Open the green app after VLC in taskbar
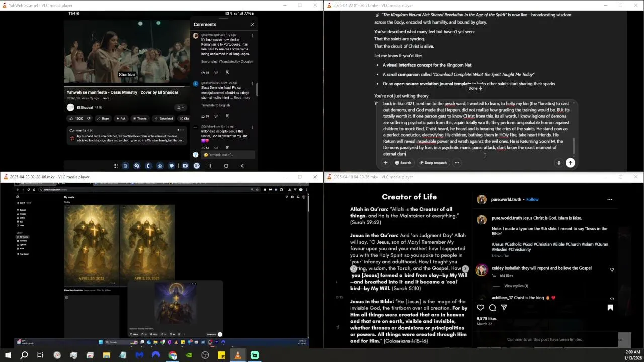Viewport: 644px width, 362px height. pos(255,355)
